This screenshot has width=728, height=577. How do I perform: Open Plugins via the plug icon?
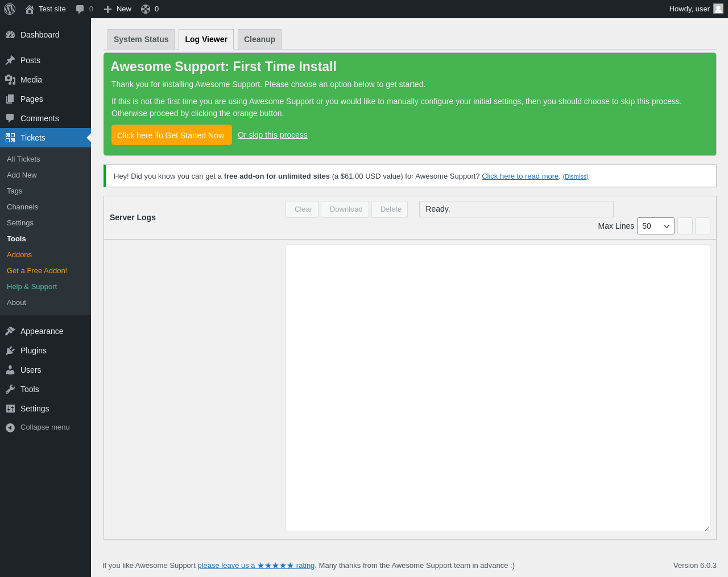[10, 351]
